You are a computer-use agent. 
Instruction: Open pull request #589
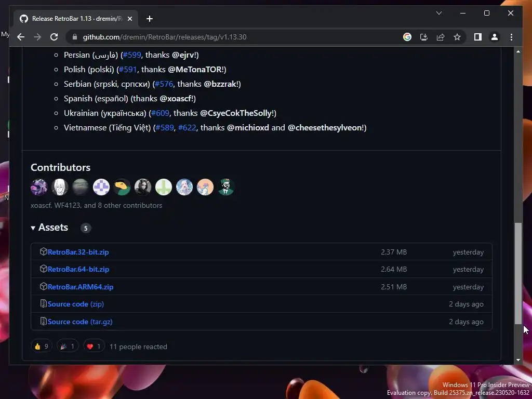click(x=165, y=128)
